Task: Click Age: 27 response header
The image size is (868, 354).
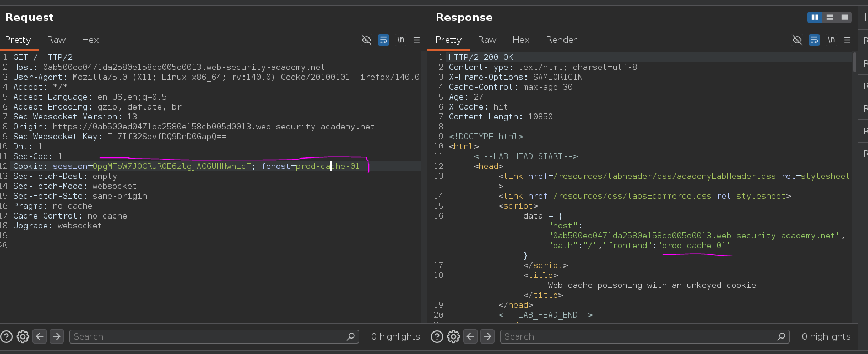Action: click(466, 97)
